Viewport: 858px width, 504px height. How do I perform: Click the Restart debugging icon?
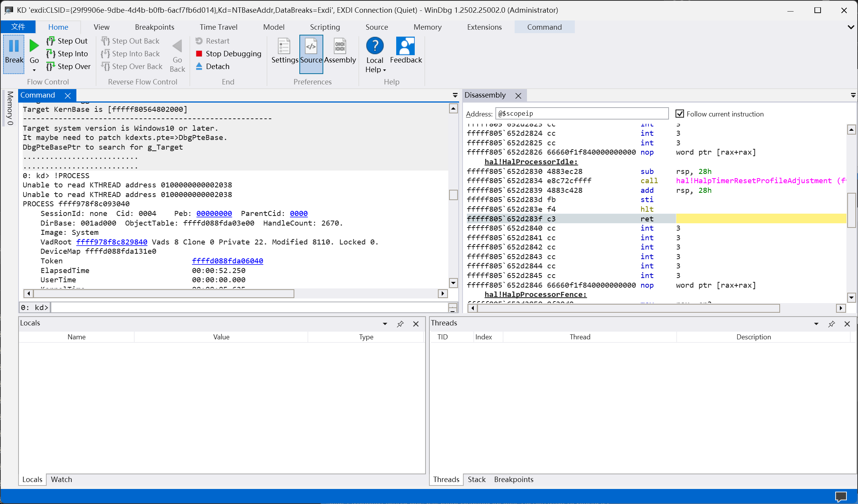tap(199, 41)
